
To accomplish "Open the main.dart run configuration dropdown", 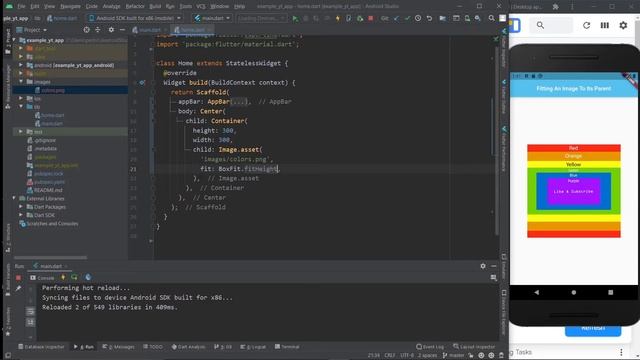I will pyautogui.click(x=212, y=18).
